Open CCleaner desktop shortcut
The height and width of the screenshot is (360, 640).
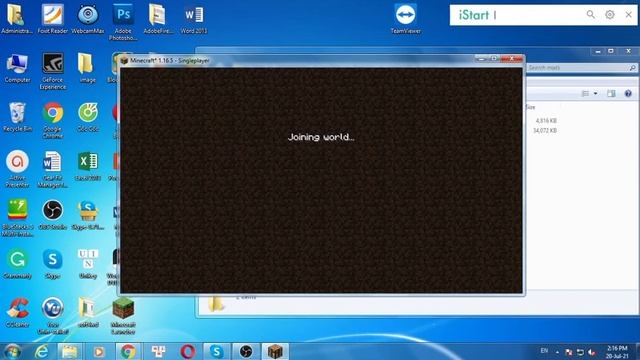pos(17,313)
